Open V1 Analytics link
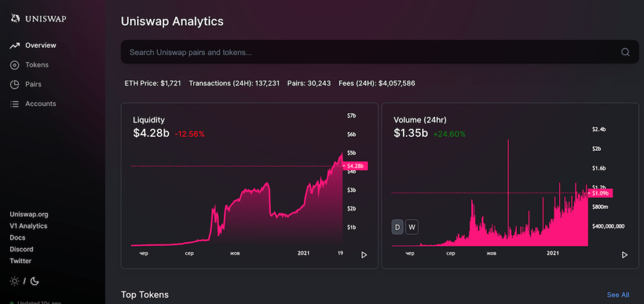644x304 pixels. 28,226
